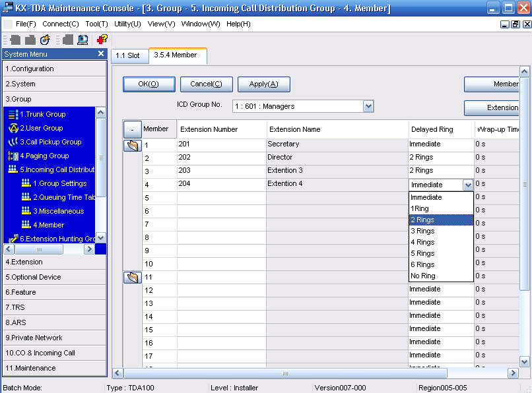
Task: Click the horizontal scrollbar at the table bottom
Action: coord(285,373)
